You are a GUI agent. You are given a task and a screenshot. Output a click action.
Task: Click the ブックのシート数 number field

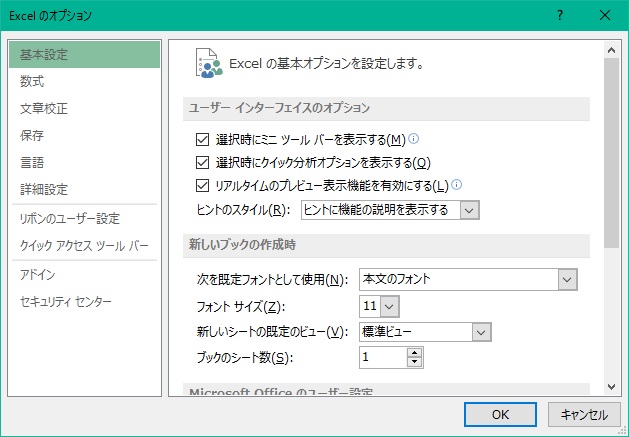tap(383, 357)
